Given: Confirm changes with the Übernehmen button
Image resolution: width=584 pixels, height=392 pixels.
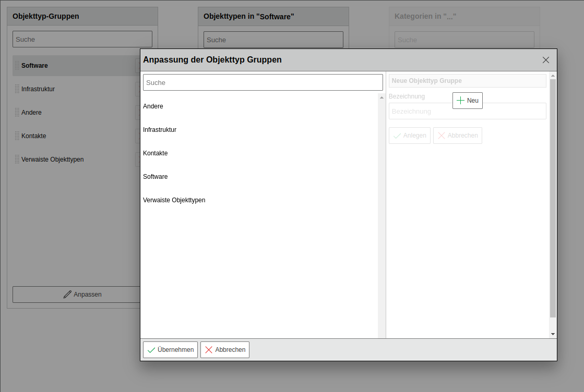Looking at the screenshot, I should point(170,350).
